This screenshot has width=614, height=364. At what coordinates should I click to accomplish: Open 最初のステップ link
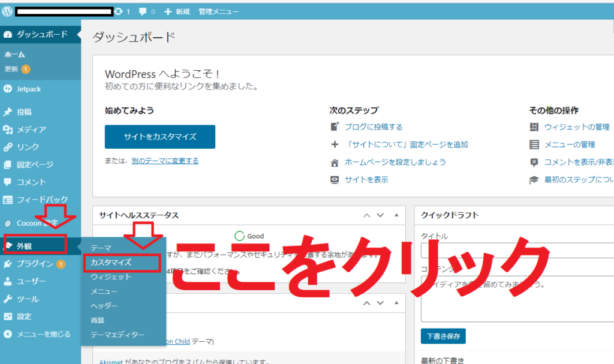pyautogui.click(x=579, y=180)
